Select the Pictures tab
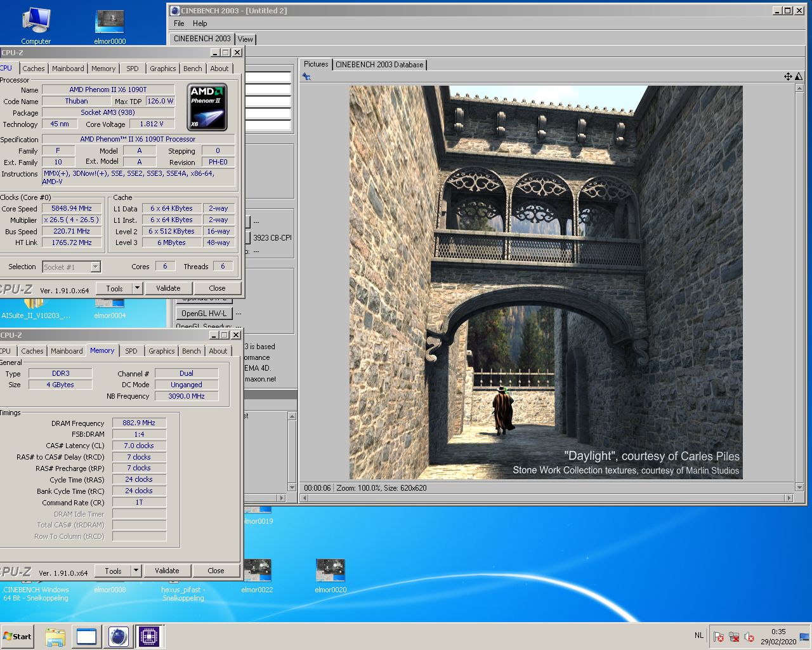The height and width of the screenshot is (650, 812). (316, 63)
